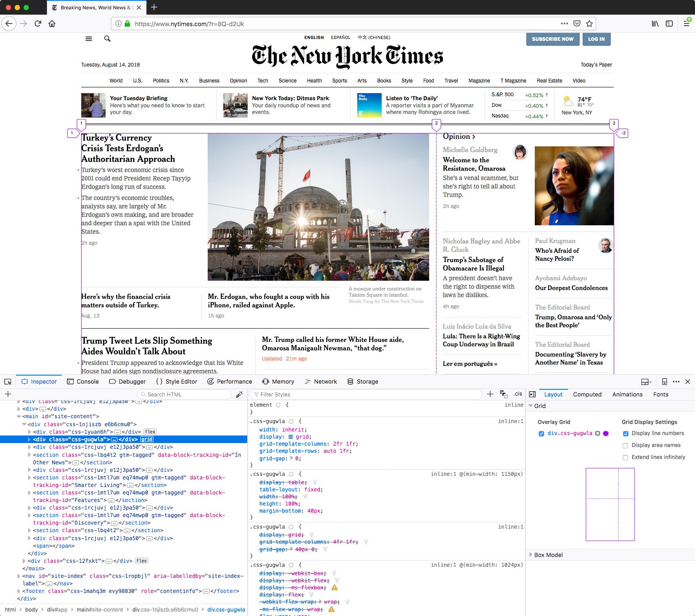Select div.css-gugwla in the breadcrumb bar
The image size is (695, 616).
tap(226, 609)
